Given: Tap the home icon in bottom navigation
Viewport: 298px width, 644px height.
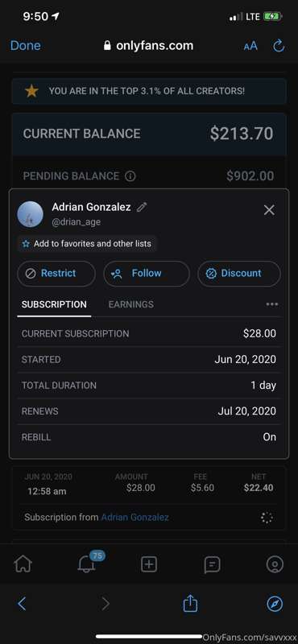Looking at the screenshot, I should tap(23, 564).
